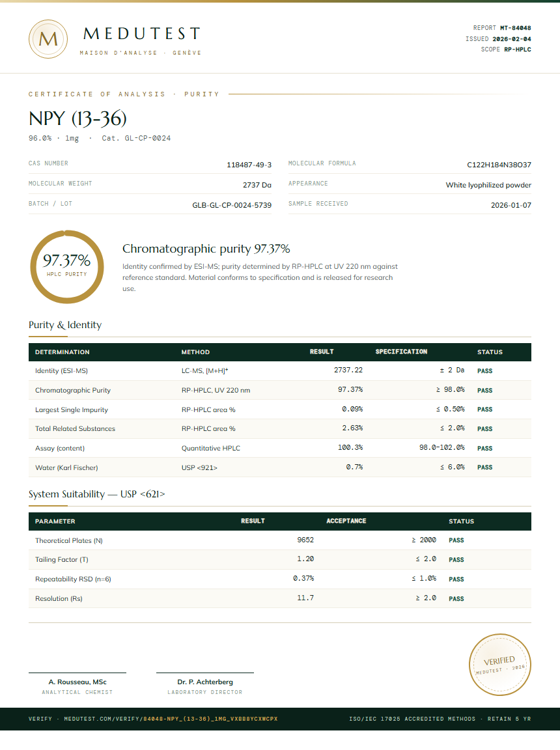Click the SPECIFICATION column header
The height and width of the screenshot is (750, 560).
tap(401, 352)
